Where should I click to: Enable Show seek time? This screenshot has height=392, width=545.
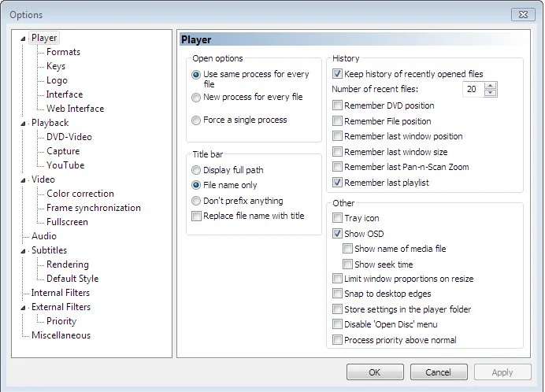[347, 264]
